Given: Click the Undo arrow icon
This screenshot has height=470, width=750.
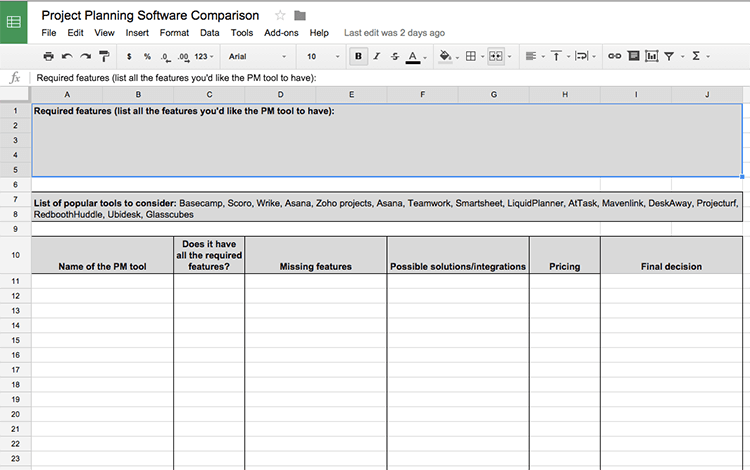Looking at the screenshot, I should click(x=67, y=56).
